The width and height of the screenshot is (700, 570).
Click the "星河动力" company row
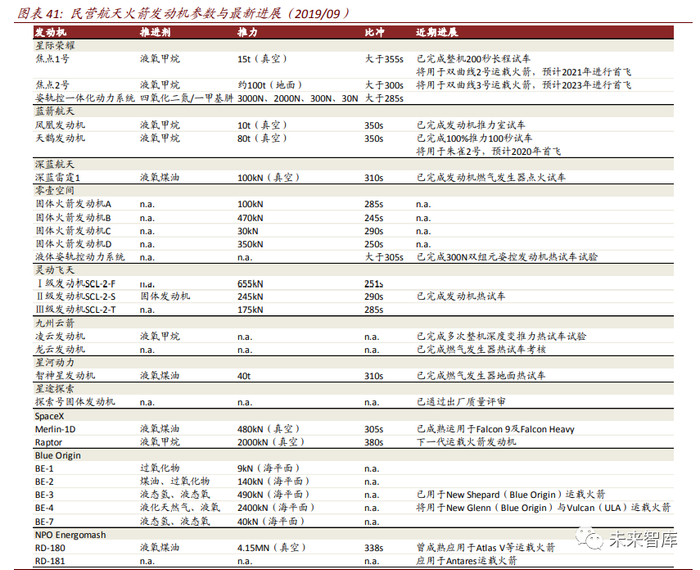tap(354, 362)
